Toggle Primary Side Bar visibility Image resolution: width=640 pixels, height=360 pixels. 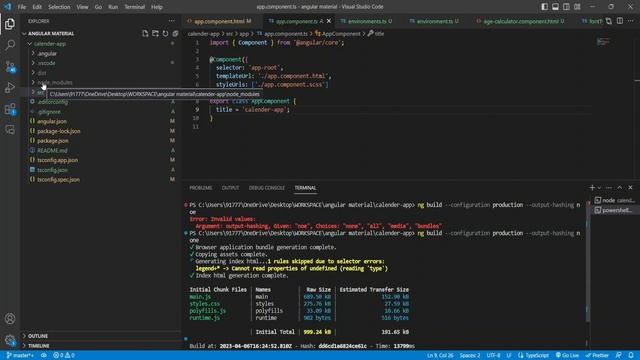pyautogui.click(x=544, y=7)
